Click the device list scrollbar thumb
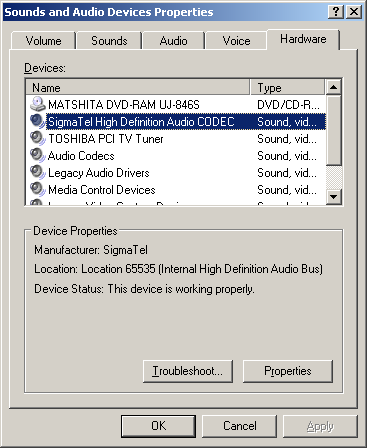This screenshot has height=448, width=367. (334, 130)
